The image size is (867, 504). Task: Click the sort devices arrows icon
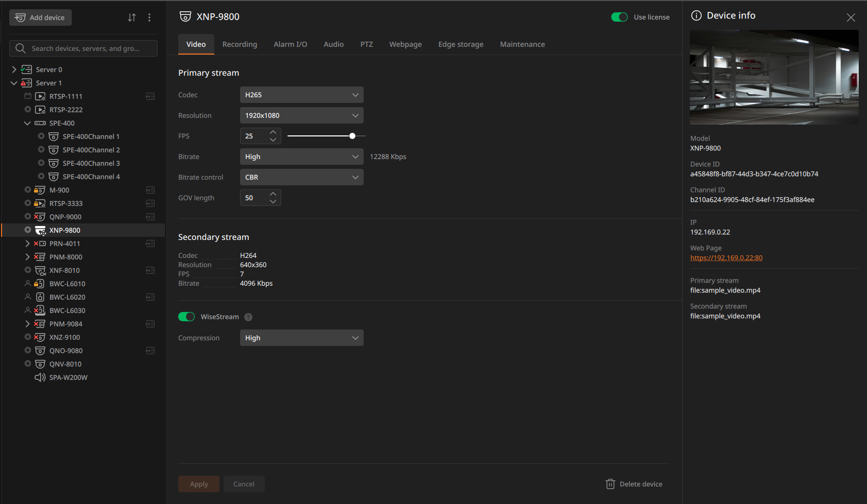click(132, 18)
